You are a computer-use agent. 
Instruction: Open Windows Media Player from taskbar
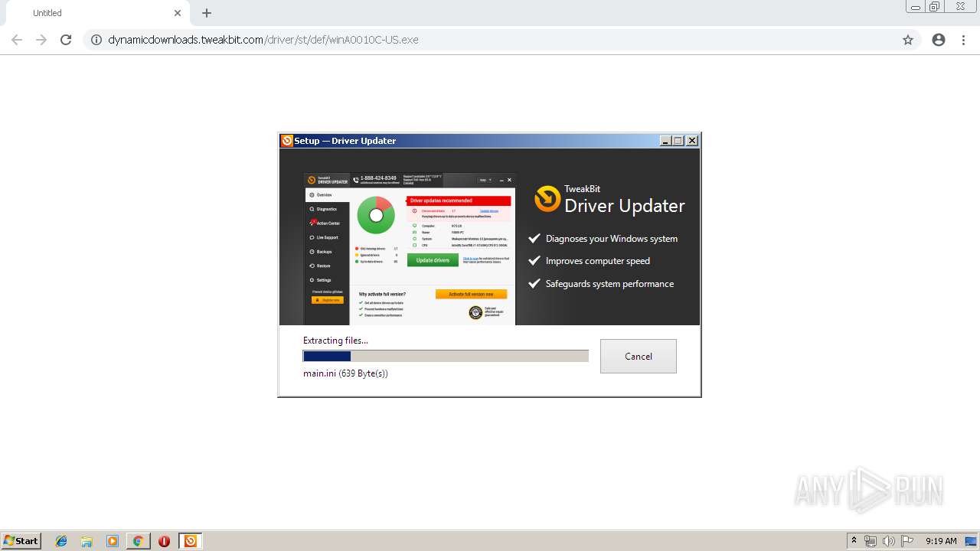(113, 541)
